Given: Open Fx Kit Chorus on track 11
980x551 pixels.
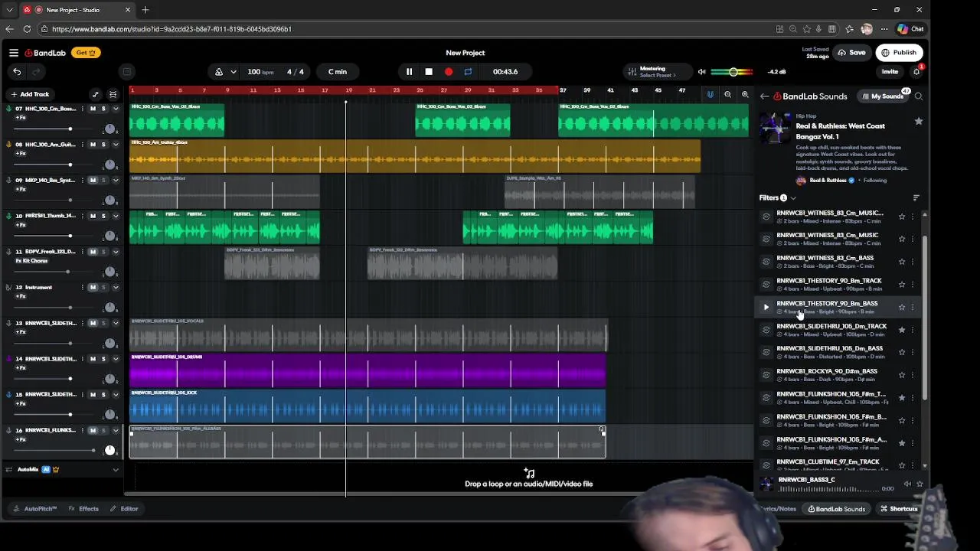Looking at the screenshot, I should click(31, 261).
